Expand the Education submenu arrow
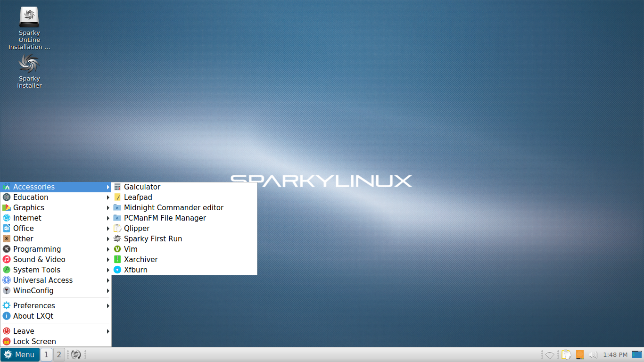This screenshot has height=362, width=644. [108, 197]
